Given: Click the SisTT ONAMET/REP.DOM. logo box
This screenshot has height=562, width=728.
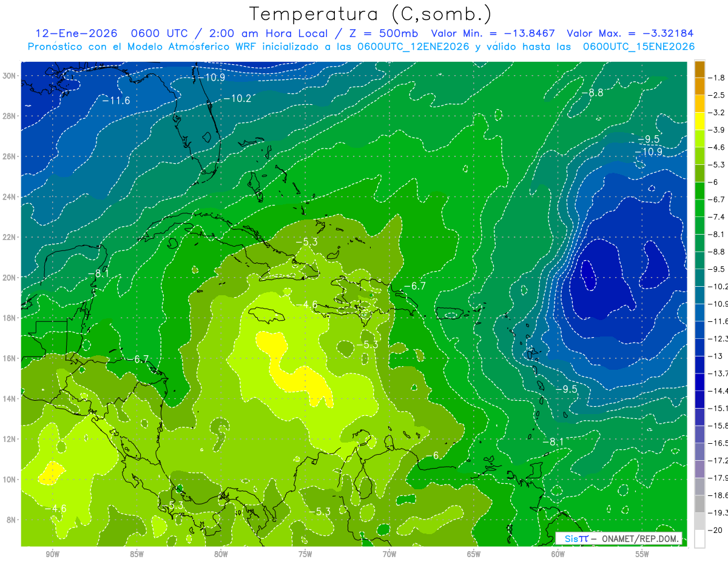Looking at the screenshot, I should pos(619,538).
